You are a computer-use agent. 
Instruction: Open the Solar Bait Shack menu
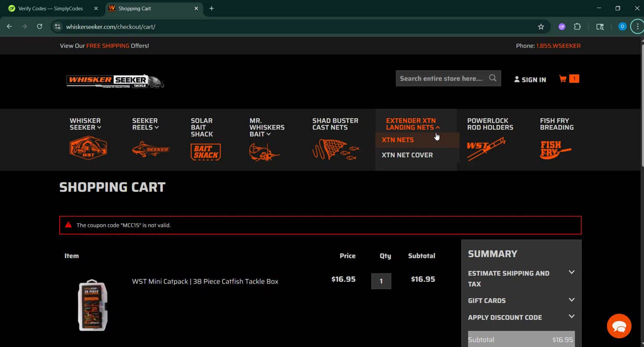(x=202, y=127)
